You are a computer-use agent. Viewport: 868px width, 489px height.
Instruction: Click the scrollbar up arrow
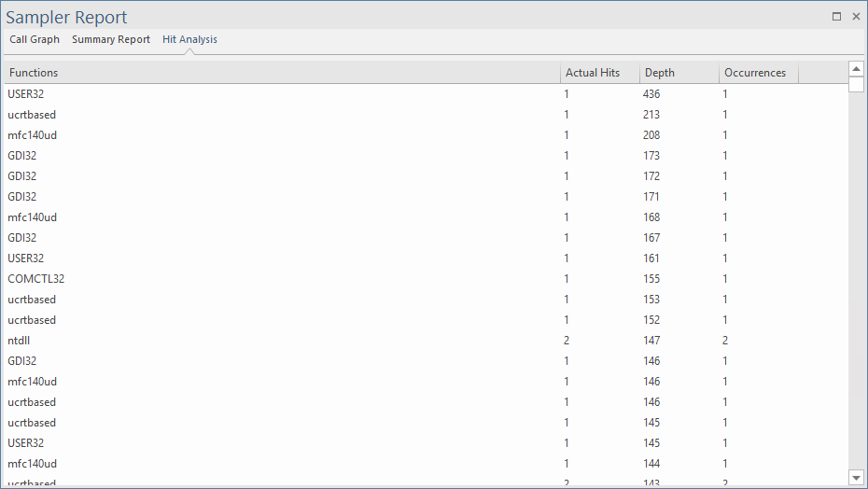coord(856,70)
